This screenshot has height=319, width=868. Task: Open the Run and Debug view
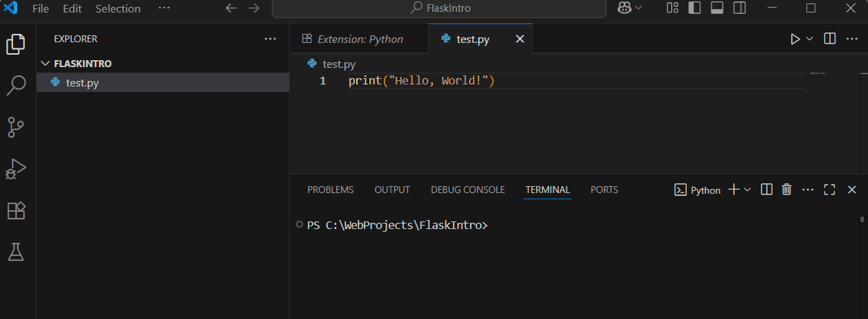click(x=16, y=169)
